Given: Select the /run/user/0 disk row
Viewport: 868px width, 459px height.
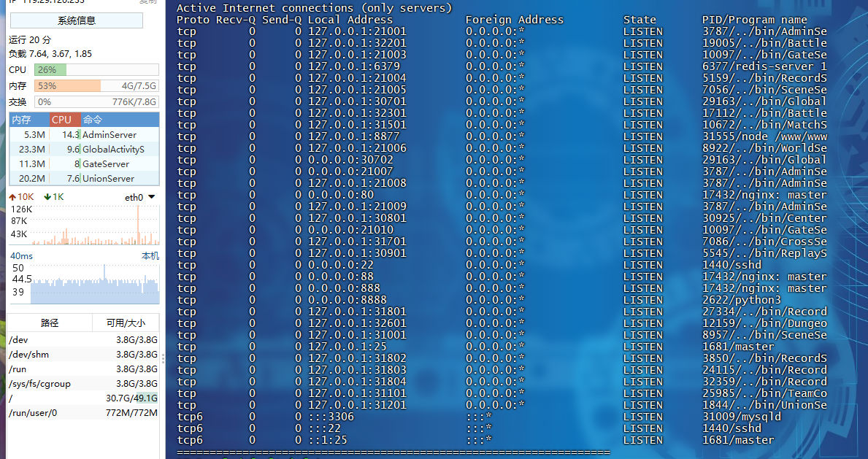Looking at the screenshot, I should [84, 413].
